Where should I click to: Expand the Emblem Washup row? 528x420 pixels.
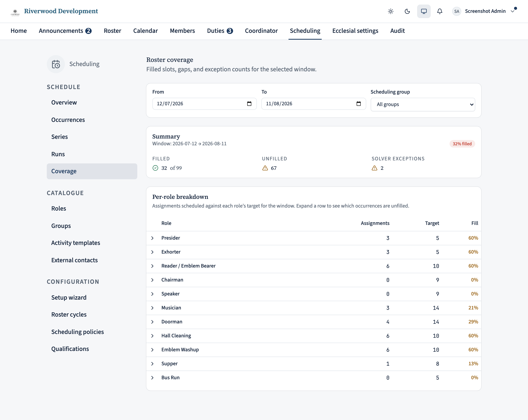click(152, 350)
